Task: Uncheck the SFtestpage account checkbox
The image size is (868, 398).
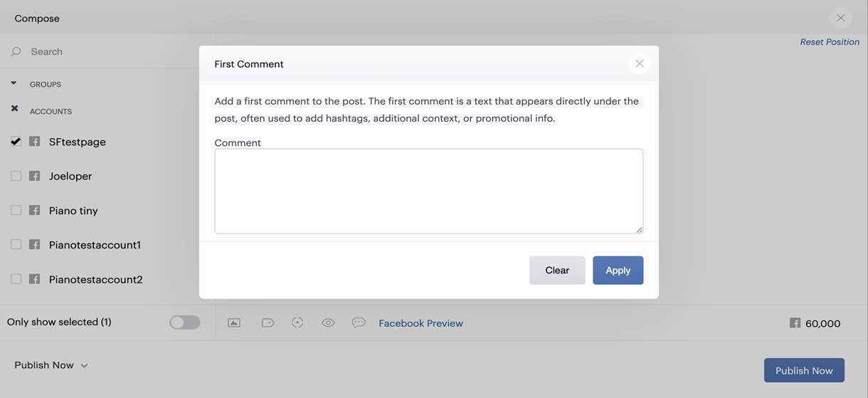Action: [x=16, y=142]
